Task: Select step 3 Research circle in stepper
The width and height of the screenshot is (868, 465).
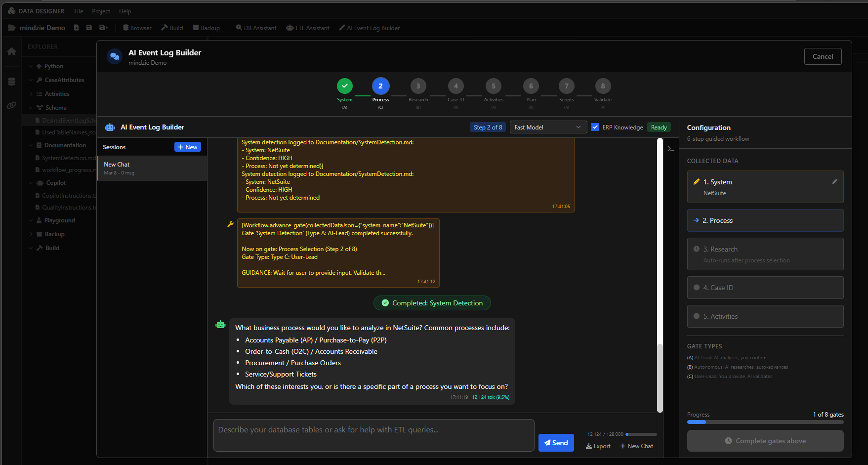Action: (x=418, y=86)
